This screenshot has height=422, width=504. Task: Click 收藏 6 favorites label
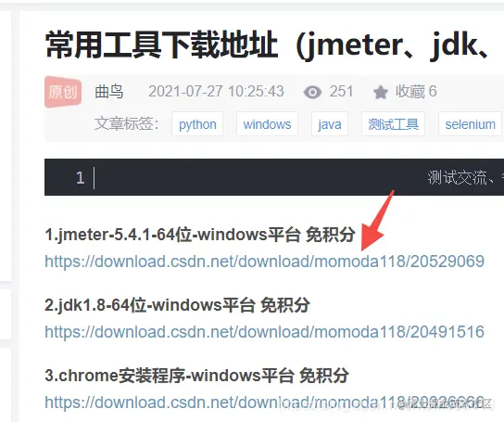(416, 92)
